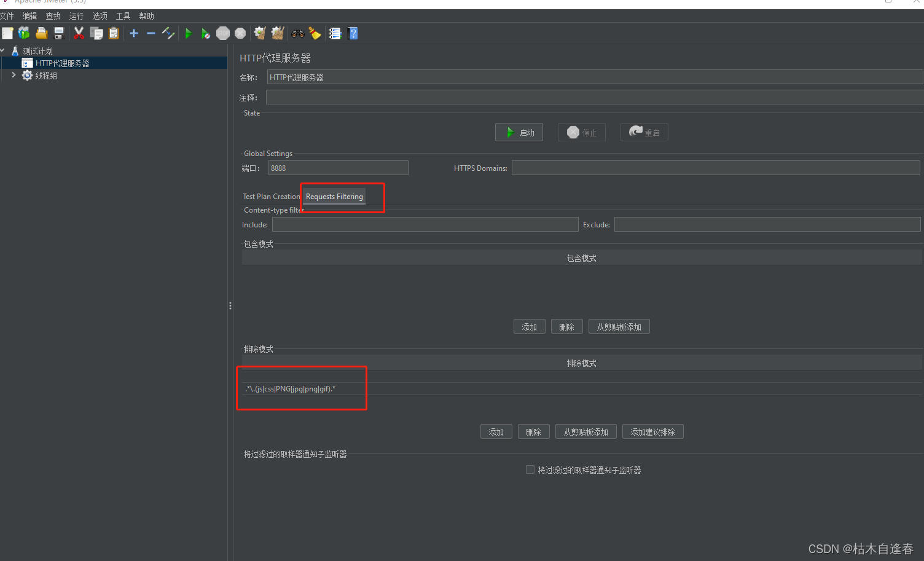This screenshot has width=924, height=561.
Task: Click 从剪贴板添加 under include patterns
Action: (x=619, y=327)
